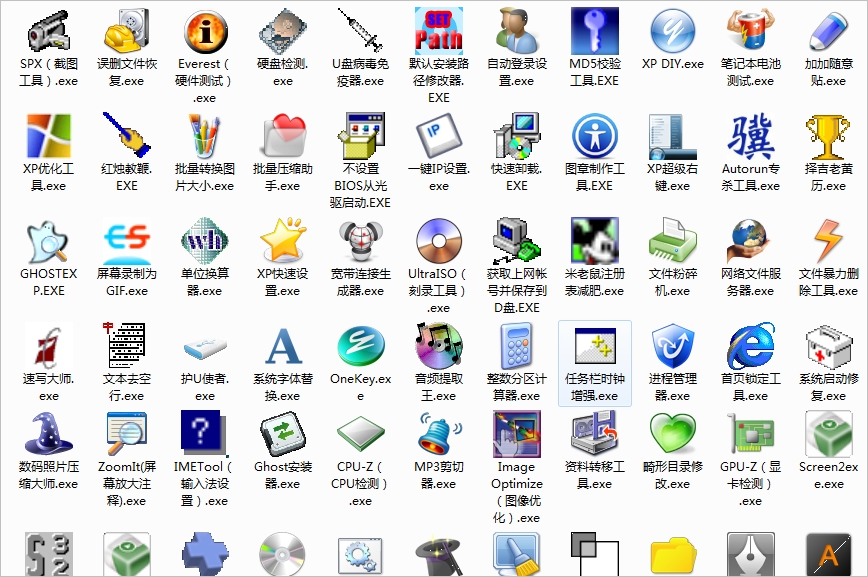Viewport: 868px width, 577px height.
Task: Select the gears window icon in bottom row
Action: click(360, 554)
